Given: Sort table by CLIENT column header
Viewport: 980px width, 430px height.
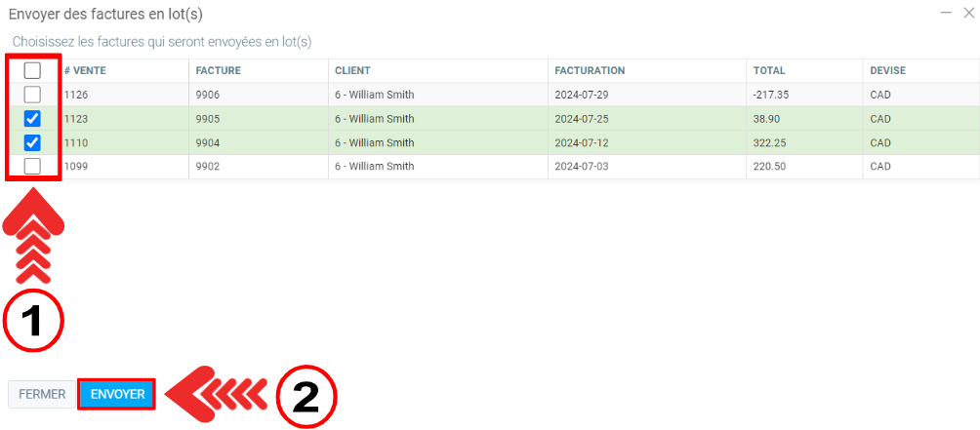Looking at the screenshot, I should 352,70.
